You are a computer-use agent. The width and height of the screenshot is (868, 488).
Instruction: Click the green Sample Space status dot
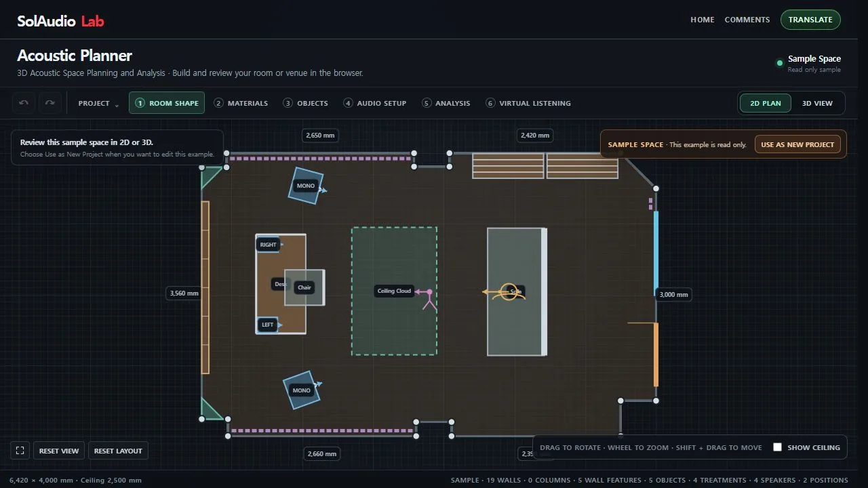pyautogui.click(x=779, y=63)
